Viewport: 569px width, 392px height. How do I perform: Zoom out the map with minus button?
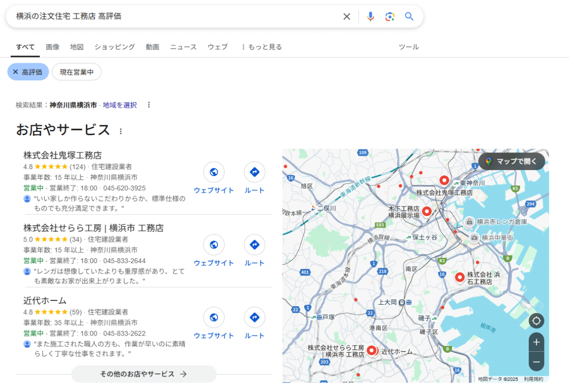pyautogui.click(x=536, y=362)
